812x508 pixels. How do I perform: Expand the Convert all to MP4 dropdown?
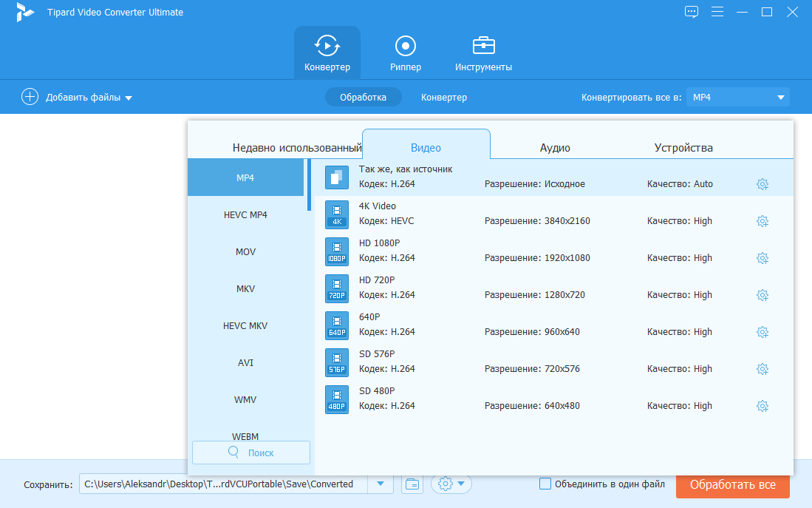point(780,98)
